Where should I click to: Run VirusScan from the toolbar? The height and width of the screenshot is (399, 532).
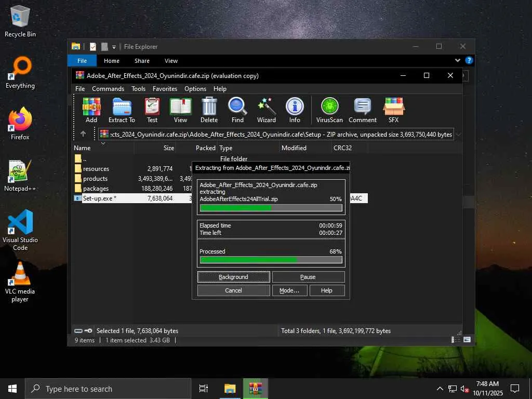tap(329, 110)
